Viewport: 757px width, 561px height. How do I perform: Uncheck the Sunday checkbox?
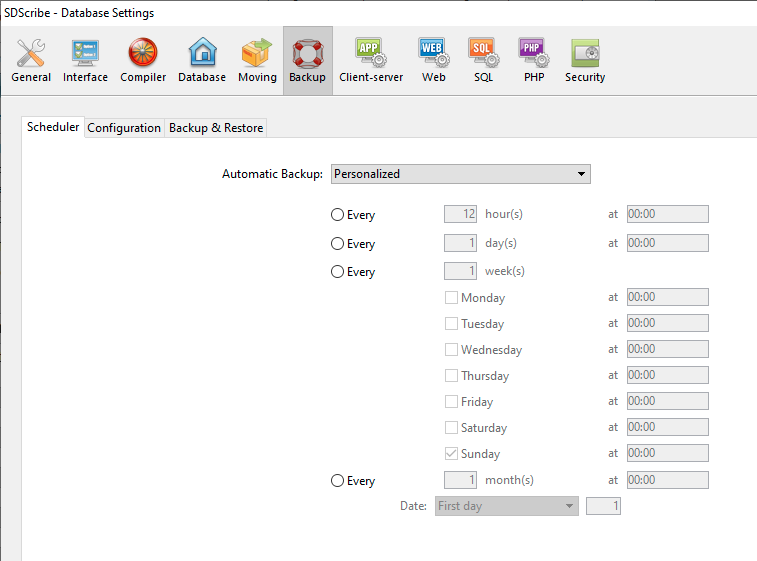(x=451, y=454)
